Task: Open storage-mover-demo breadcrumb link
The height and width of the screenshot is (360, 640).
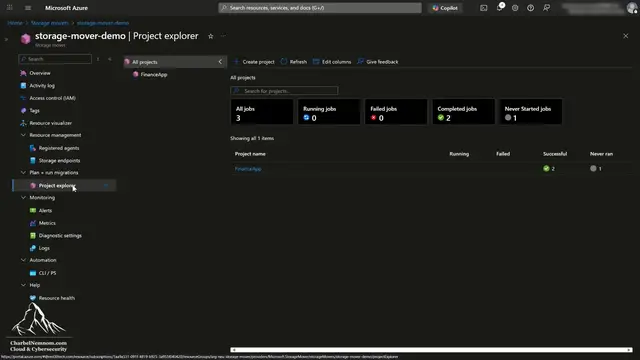Action: (x=103, y=23)
